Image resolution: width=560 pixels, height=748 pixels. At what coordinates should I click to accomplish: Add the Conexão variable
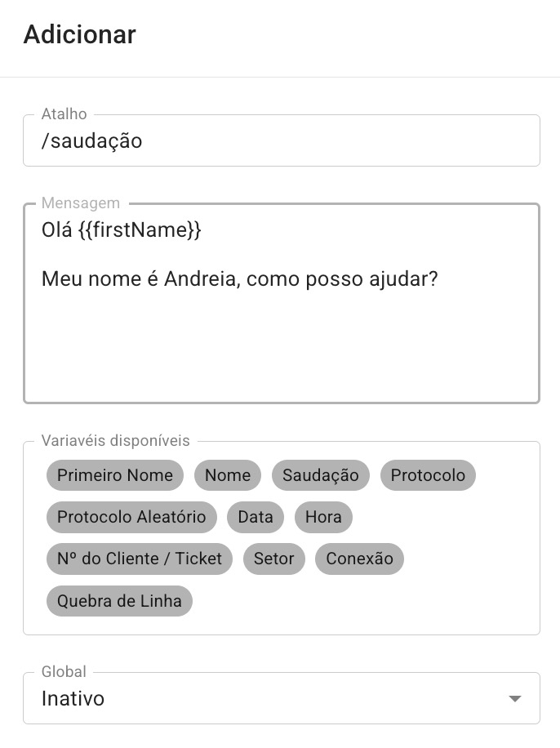coord(360,559)
